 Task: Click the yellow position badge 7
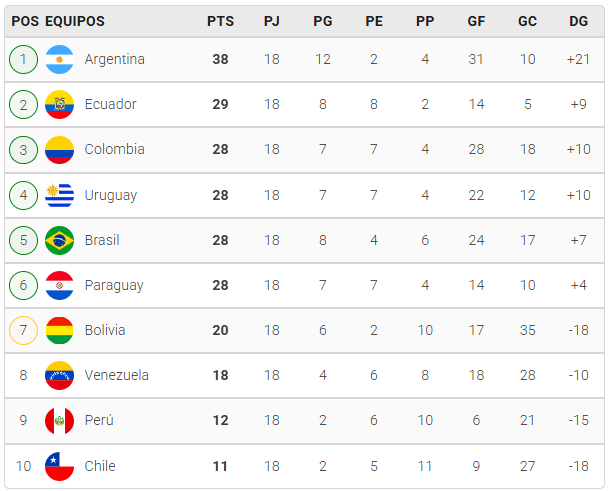pos(23,330)
